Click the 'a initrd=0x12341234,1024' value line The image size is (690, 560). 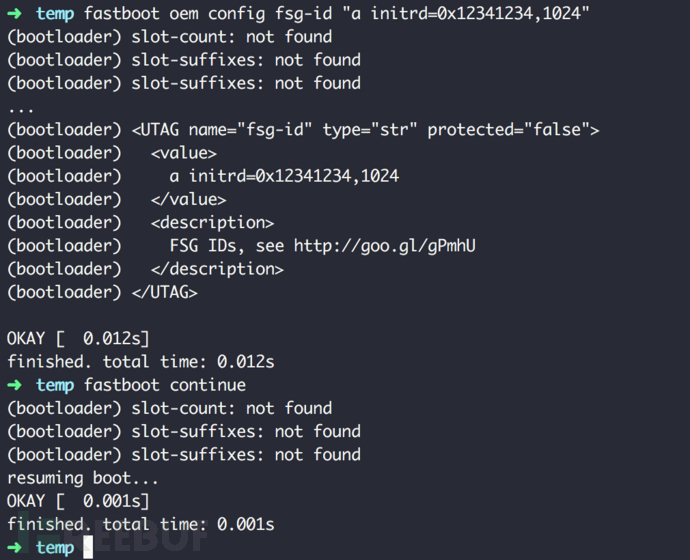[284, 176]
